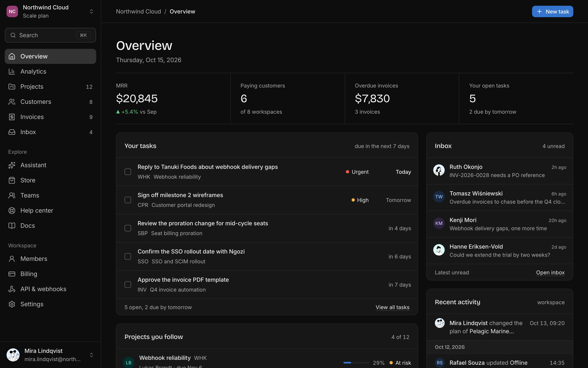The width and height of the screenshot is (588, 368).
Task: Check off the Tanuki Foods webhook task
Action: coord(128,172)
